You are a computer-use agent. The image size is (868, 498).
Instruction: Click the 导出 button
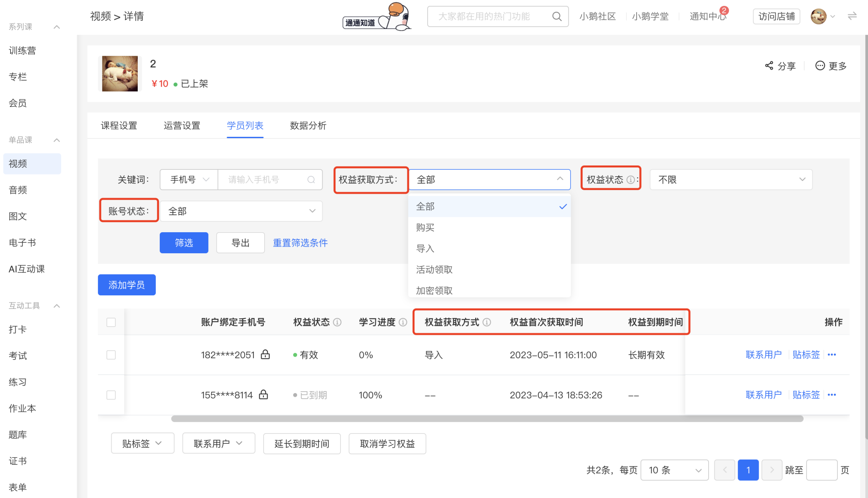point(240,242)
